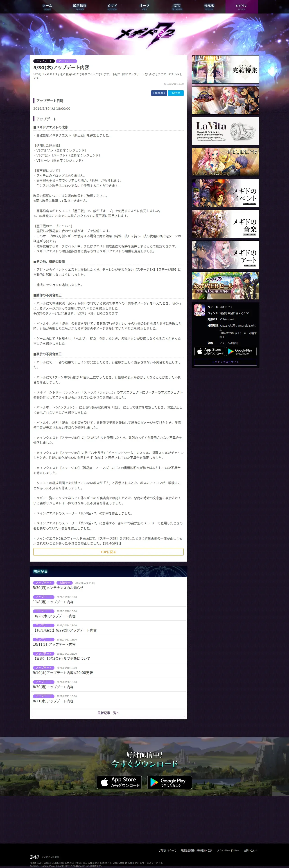Open the MEGIDOMY Award ceremony banner

(225, 162)
